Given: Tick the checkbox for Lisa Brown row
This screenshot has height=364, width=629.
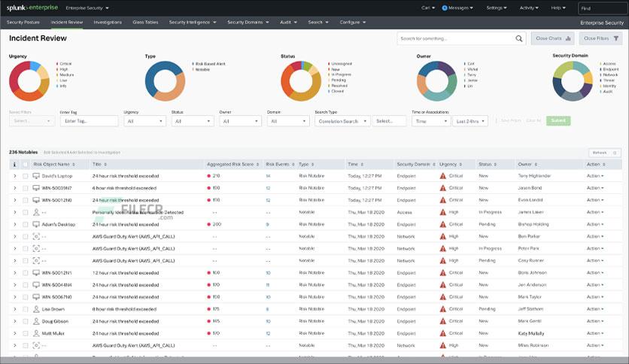Looking at the screenshot, I should (26, 309).
